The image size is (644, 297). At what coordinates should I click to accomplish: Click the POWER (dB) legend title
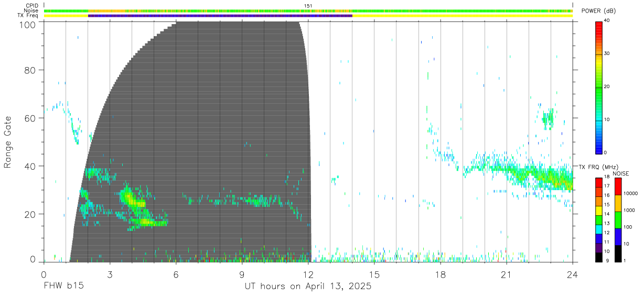tap(598, 11)
